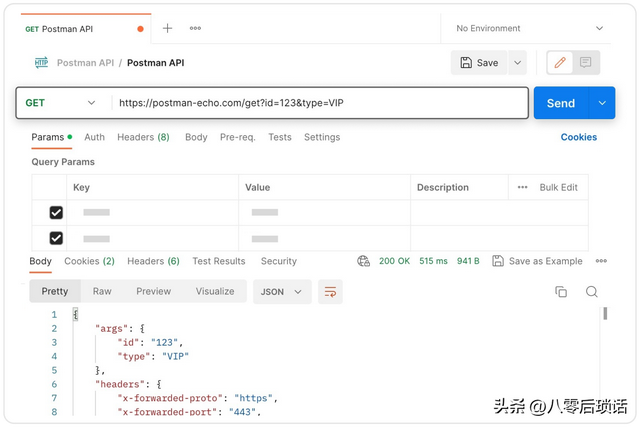Open the response Cookies (2) tab
This screenshot has width=640, height=427.
point(89,261)
